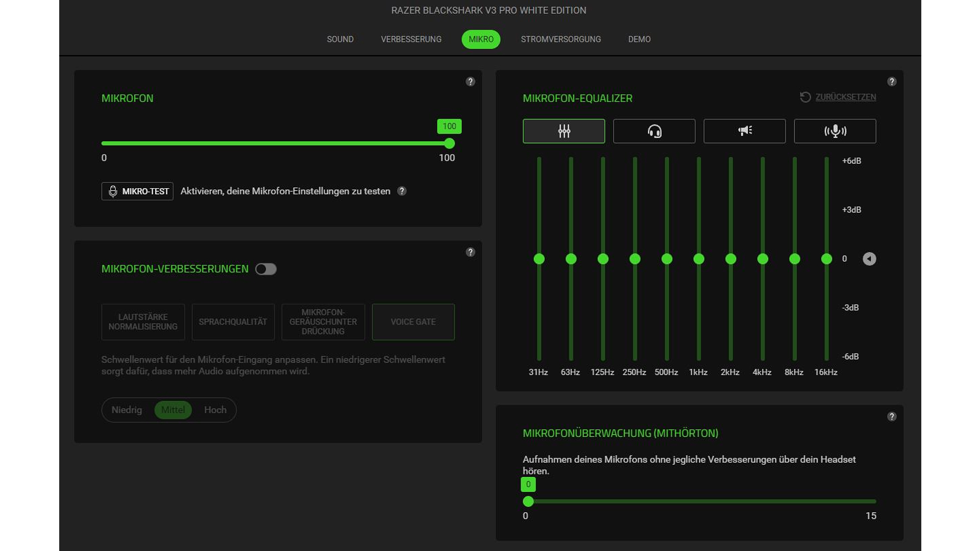This screenshot has width=980, height=551.
Task: Click the Zurücksetzen equalizer reset link
Action: coord(845,97)
